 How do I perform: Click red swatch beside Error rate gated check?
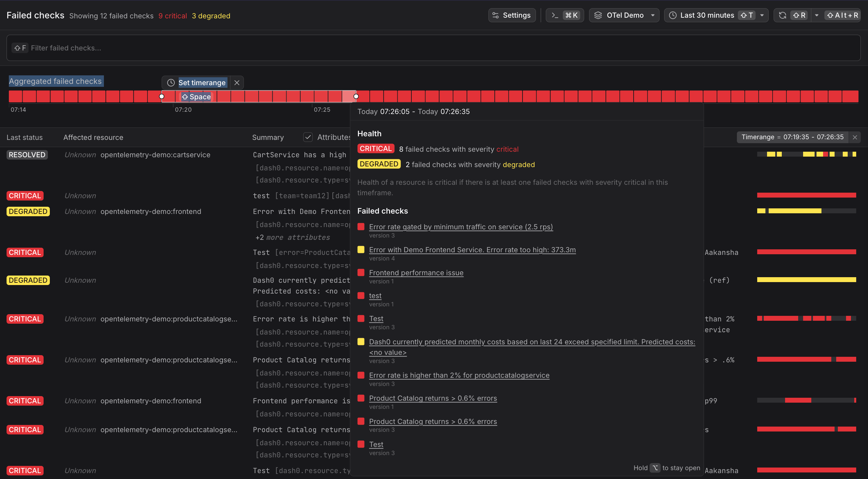pyautogui.click(x=361, y=226)
